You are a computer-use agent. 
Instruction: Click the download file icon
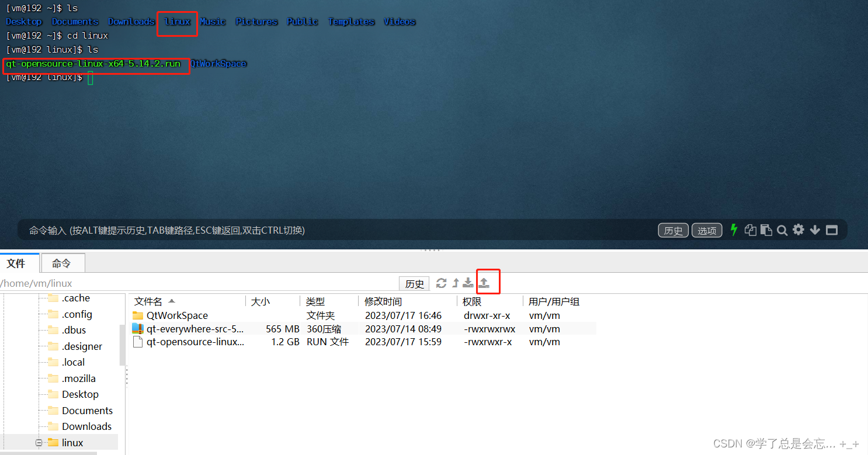[468, 283]
